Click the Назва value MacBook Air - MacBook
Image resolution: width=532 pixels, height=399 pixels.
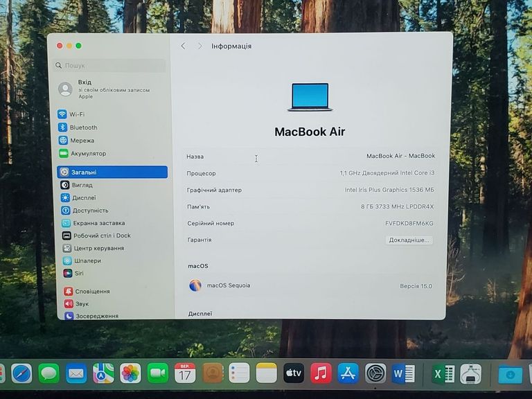click(400, 156)
